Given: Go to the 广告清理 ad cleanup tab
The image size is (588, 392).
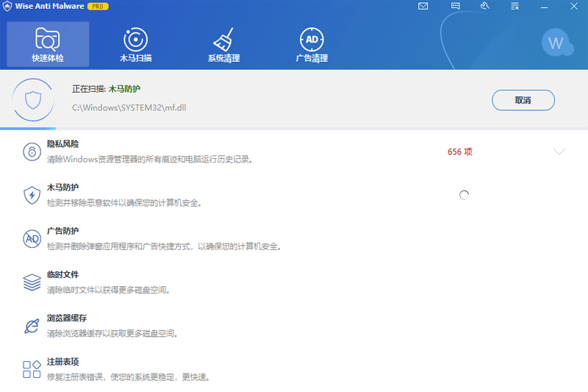Looking at the screenshot, I should pos(312,44).
